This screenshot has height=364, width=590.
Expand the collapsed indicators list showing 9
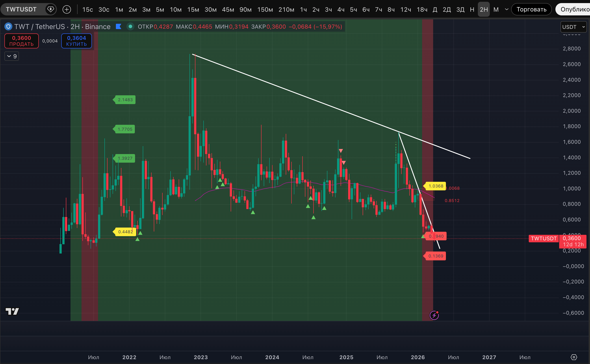pyautogui.click(x=12, y=56)
